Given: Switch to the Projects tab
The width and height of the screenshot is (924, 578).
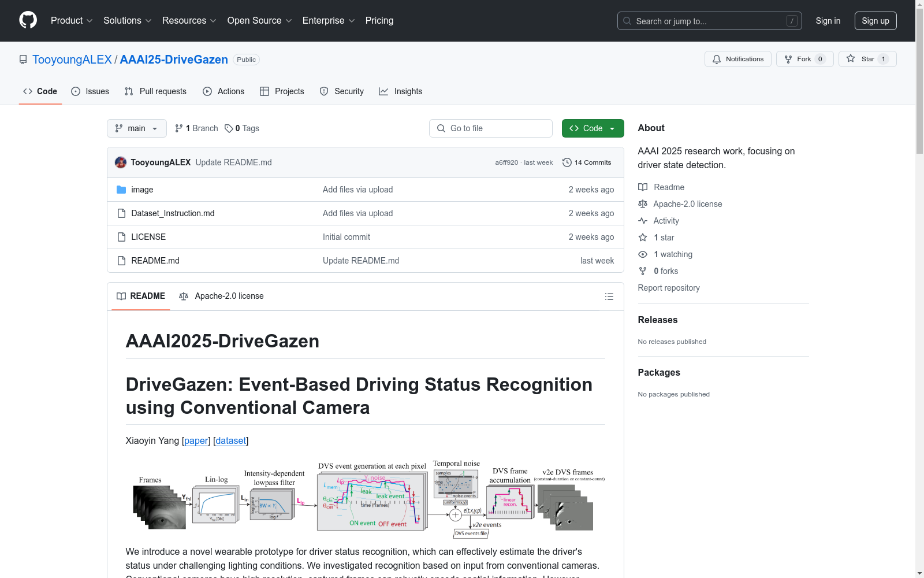Looking at the screenshot, I should point(282,91).
